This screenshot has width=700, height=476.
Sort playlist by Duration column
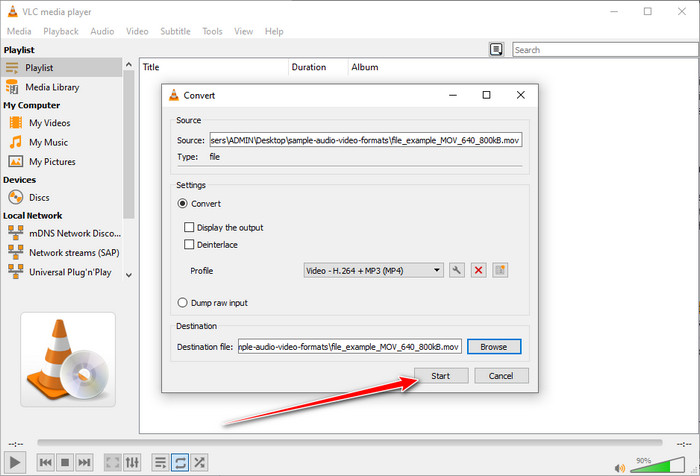318,67
